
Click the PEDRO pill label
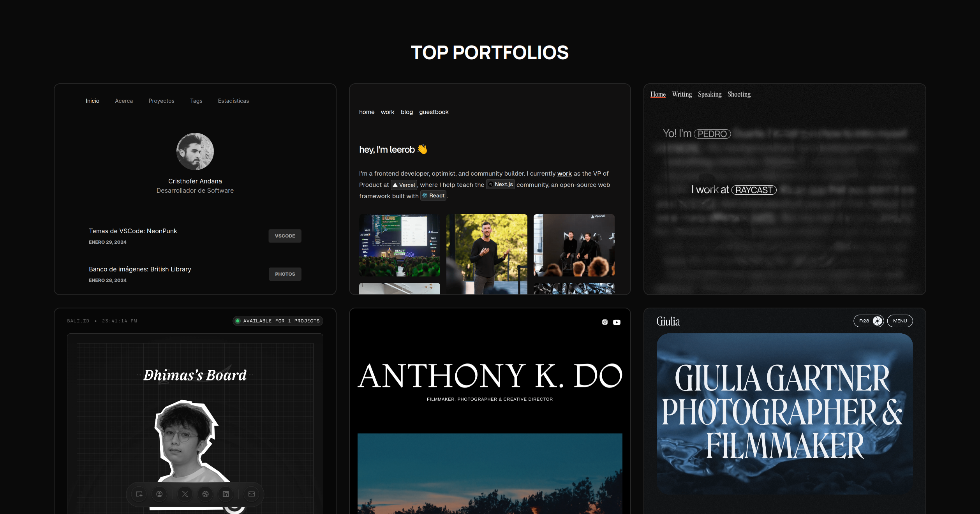(x=712, y=134)
